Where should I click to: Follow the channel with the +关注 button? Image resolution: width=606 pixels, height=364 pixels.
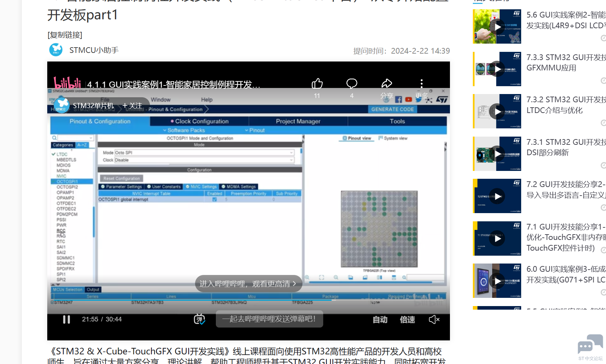click(x=132, y=106)
